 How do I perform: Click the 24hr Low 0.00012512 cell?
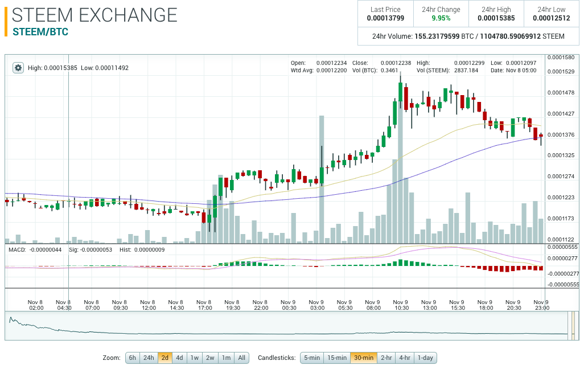click(551, 14)
